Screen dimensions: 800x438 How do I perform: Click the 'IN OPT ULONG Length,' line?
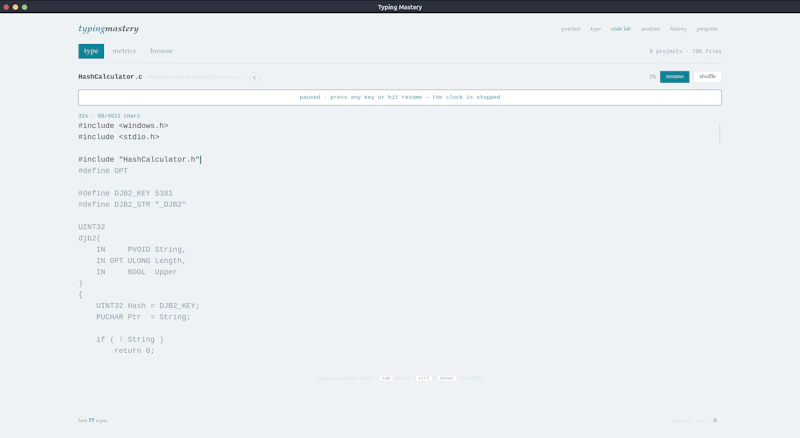(141, 260)
